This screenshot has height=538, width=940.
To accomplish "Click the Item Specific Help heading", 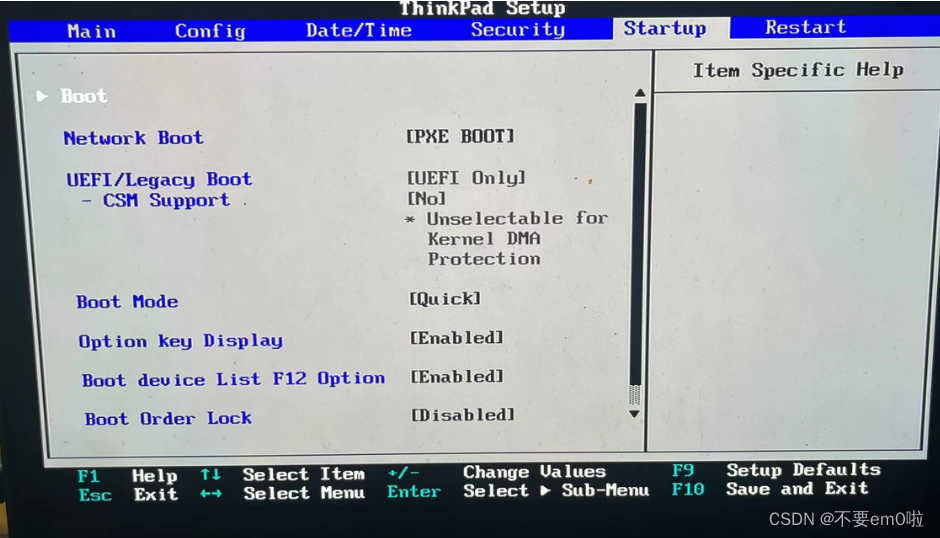I will tap(798, 70).
